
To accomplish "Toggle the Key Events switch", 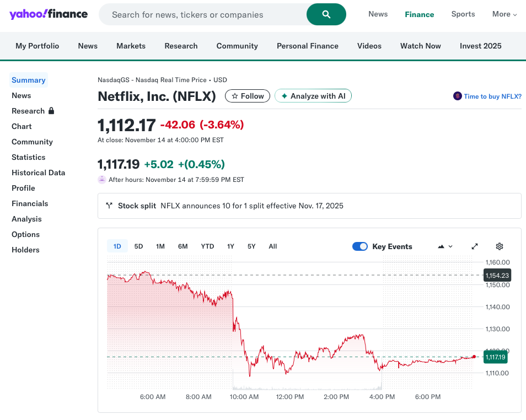I will (x=360, y=246).
